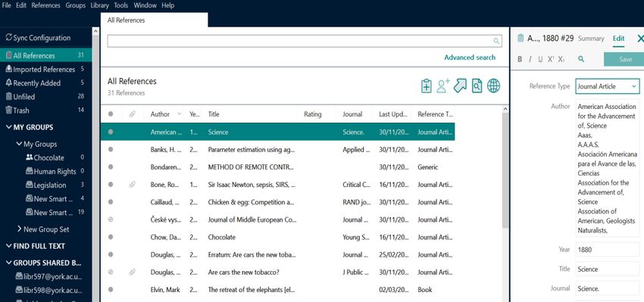Open the Tools menu

tap(121, 5)
